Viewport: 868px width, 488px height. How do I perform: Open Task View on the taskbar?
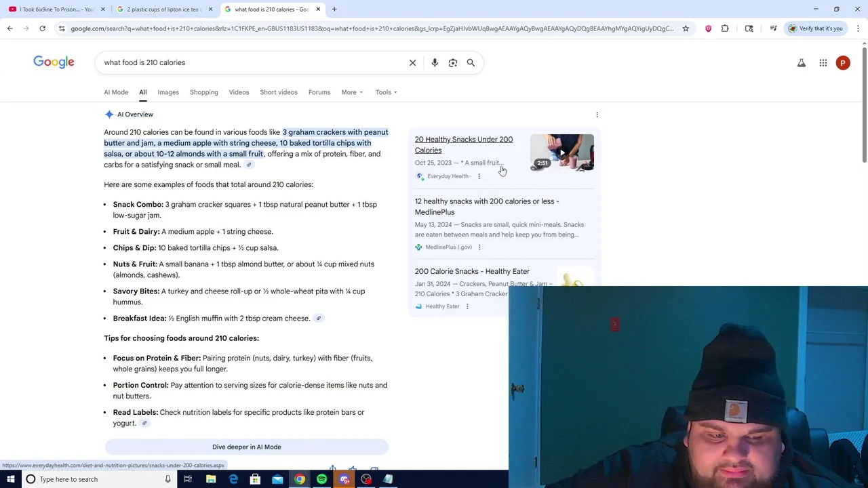[x=188, y=479]
